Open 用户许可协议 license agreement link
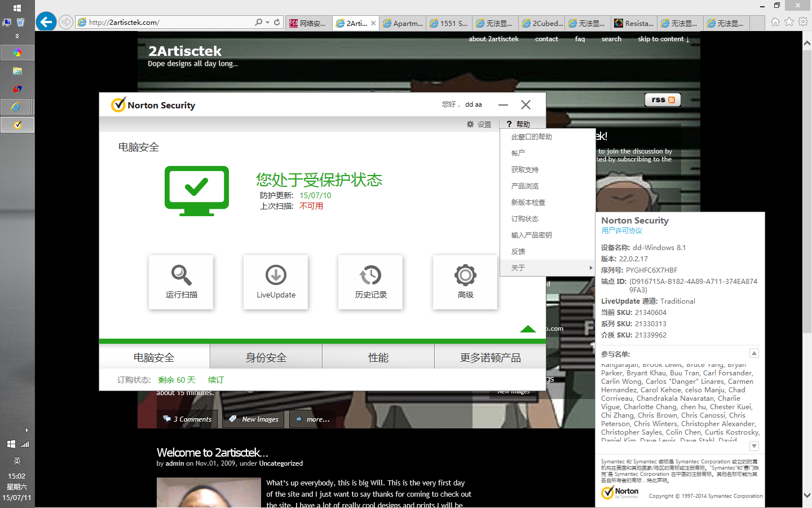The width and height of the screenshot is (812, 508). coord(621,230)
